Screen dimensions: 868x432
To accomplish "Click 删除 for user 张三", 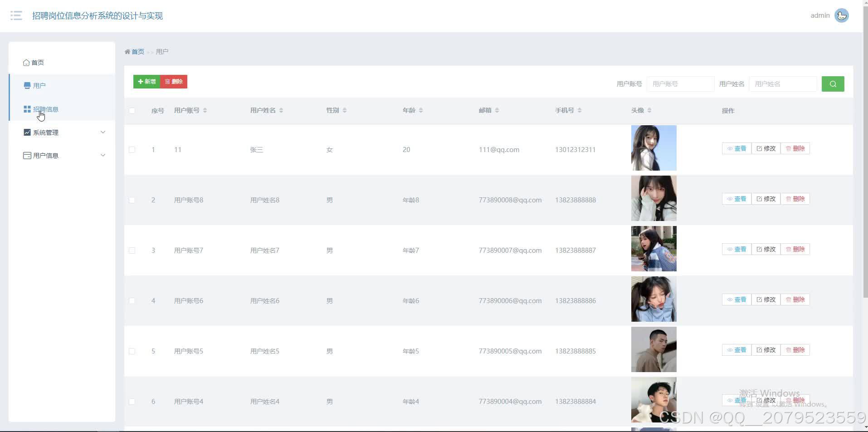I will click(795, 148).
